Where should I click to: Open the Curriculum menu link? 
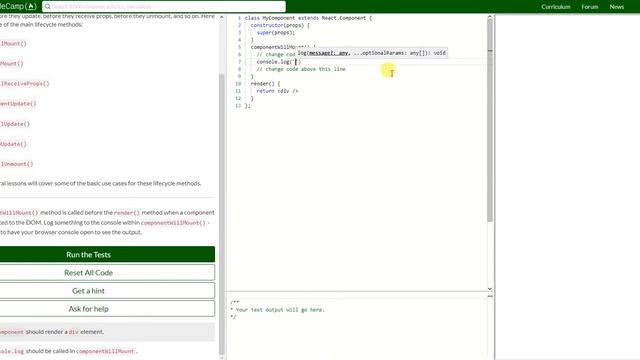point(556,7)
